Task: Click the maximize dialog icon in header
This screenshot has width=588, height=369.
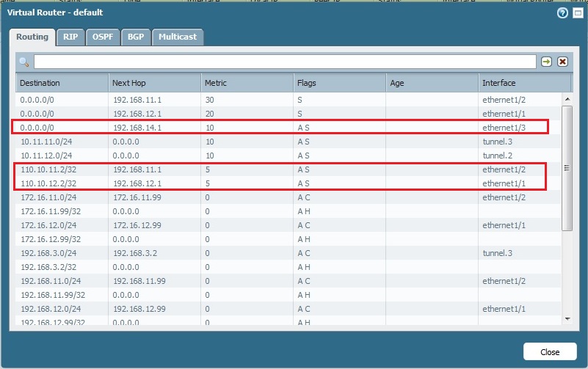Action: click(x=577, y=13)
